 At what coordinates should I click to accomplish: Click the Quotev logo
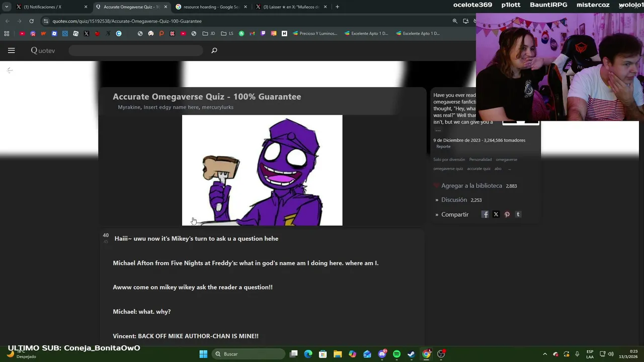click(x=43, y=50)
